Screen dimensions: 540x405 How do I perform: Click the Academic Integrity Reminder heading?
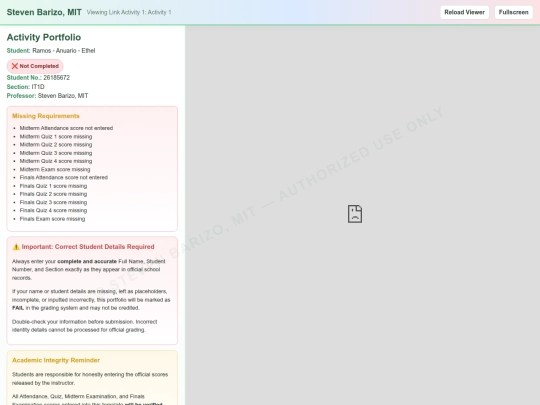point(56,360)
